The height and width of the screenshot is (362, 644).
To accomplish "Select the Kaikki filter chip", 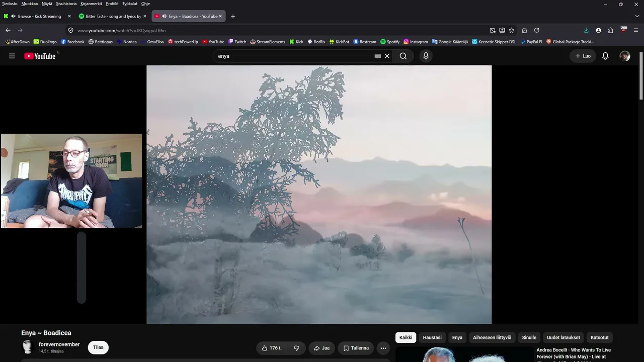I will click(406, 337).
